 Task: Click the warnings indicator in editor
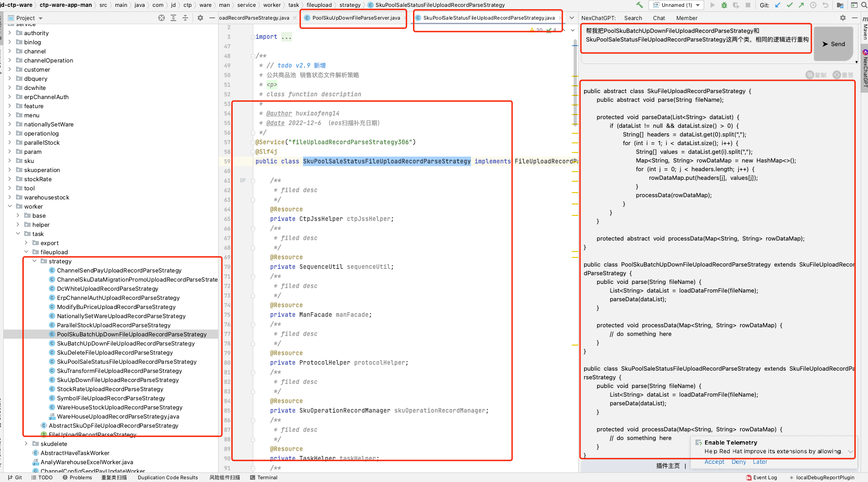click(x=536, y=30)
